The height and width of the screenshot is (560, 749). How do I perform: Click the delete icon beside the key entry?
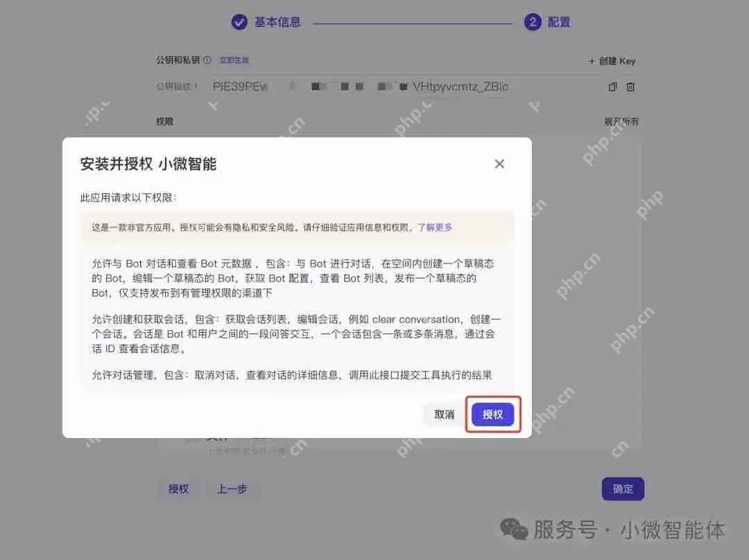632,87
